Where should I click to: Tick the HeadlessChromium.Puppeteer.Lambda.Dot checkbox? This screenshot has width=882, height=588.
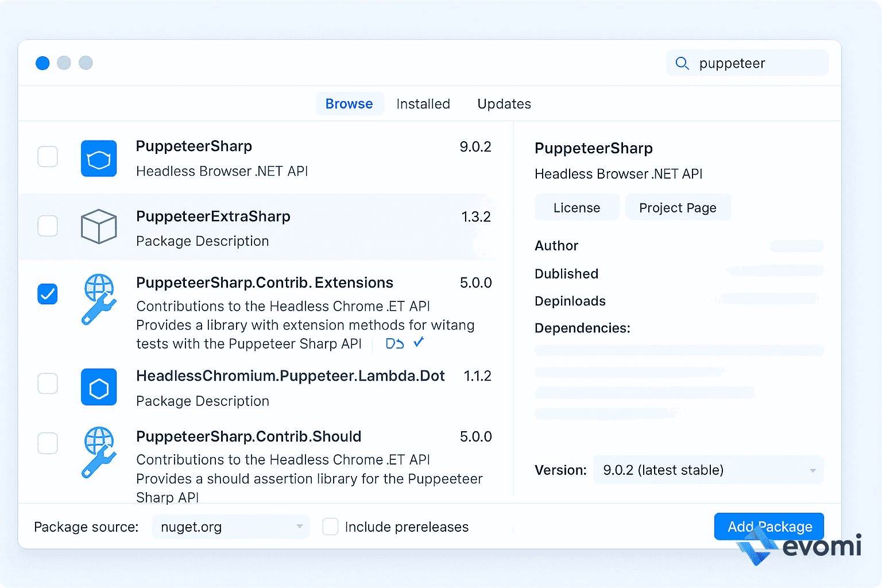tap(48, 383)
